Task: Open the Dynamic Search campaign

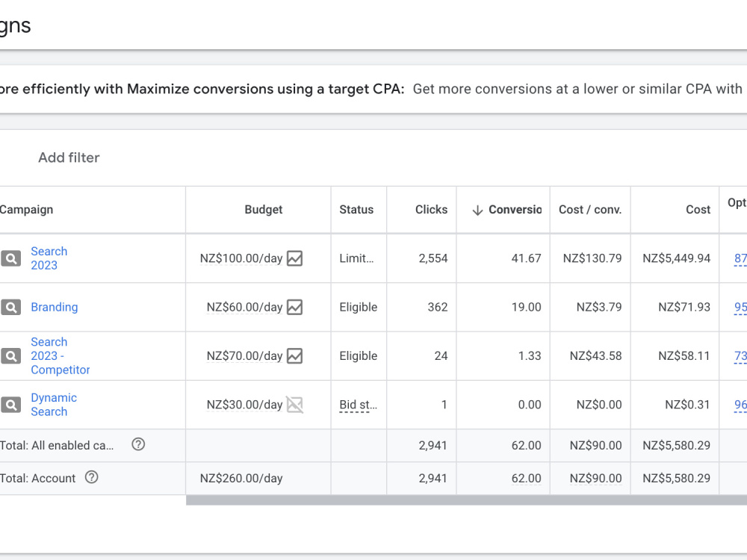Action: pyautogui.click(x=54, y=405)
